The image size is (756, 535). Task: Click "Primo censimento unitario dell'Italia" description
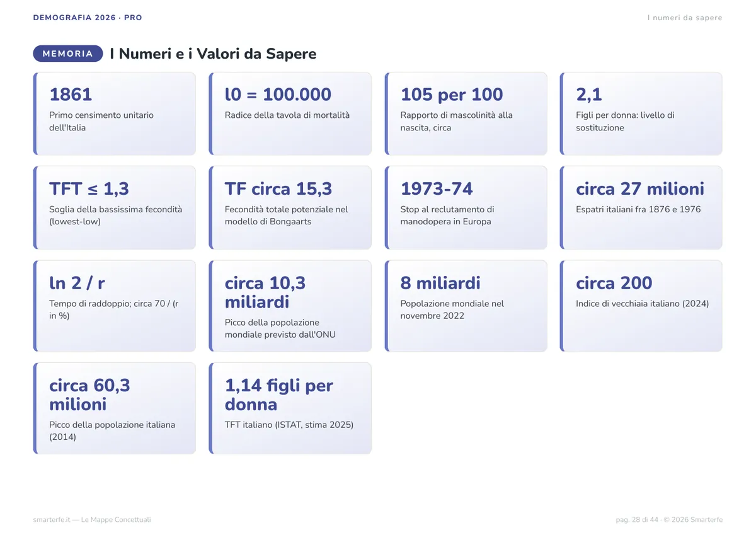point(101,122)
